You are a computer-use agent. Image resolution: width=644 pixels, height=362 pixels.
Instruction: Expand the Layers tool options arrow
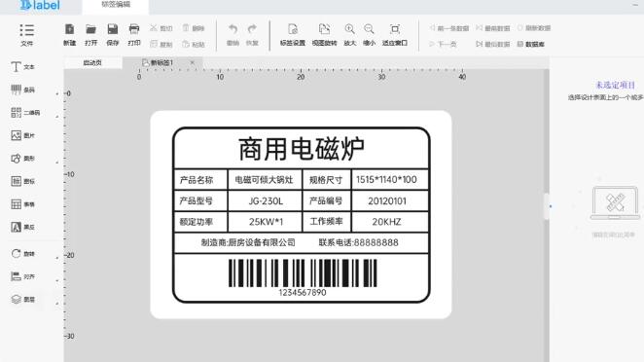click(x=57, y=304)
